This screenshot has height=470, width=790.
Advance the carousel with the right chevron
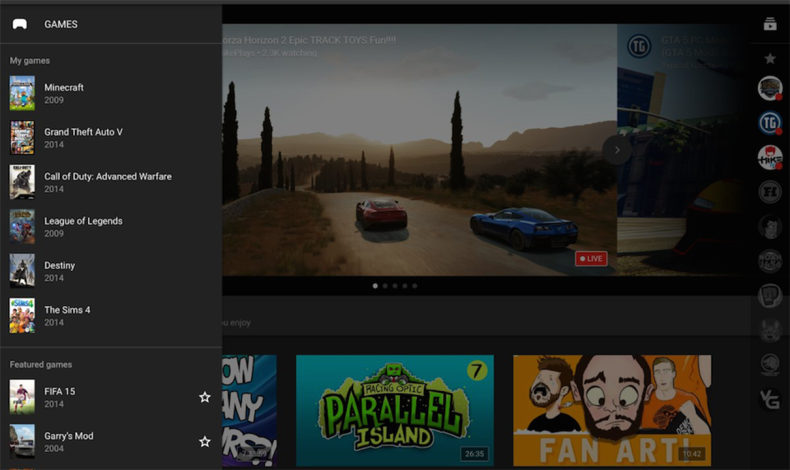click(617, 150)
